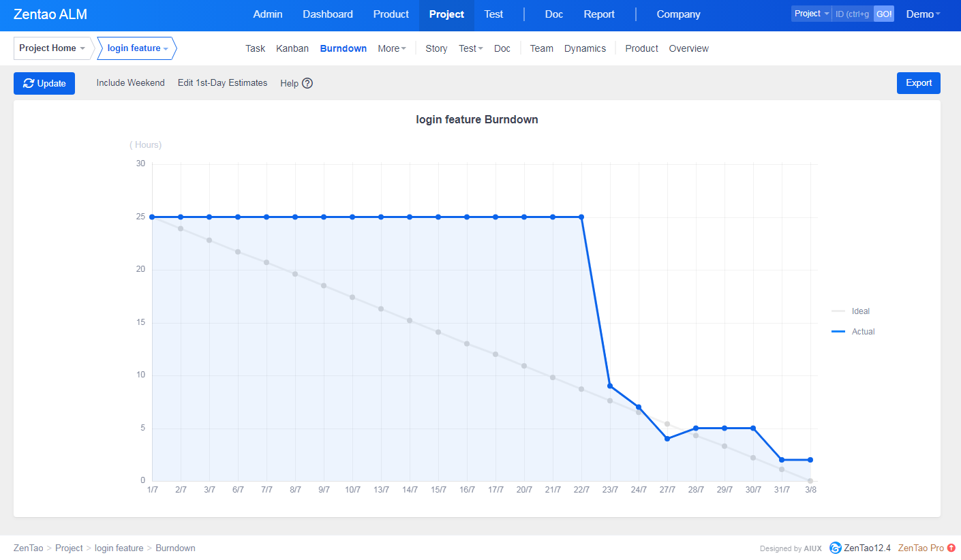Open the Demo user dropdown
Image resolution: width=961 pixels, height=560 pixels.
(923, 14)
